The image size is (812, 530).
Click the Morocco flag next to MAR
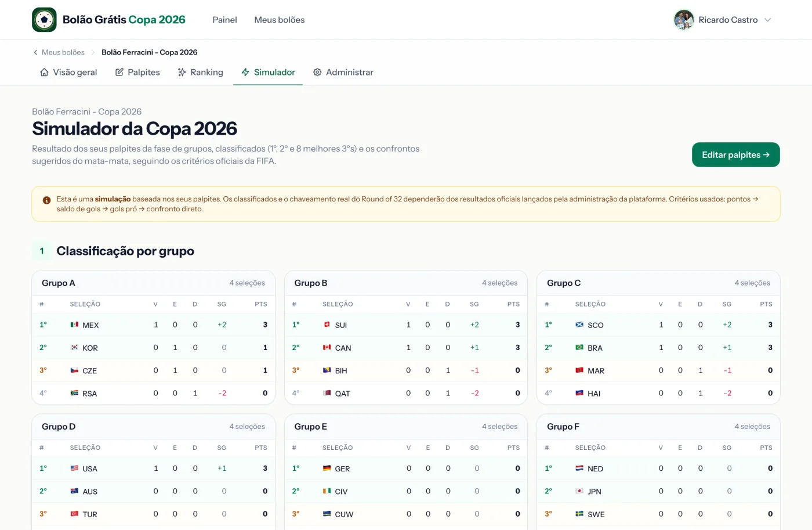579,370
